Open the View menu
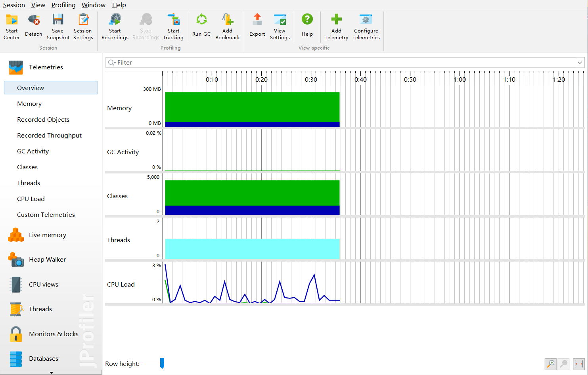 38,5
